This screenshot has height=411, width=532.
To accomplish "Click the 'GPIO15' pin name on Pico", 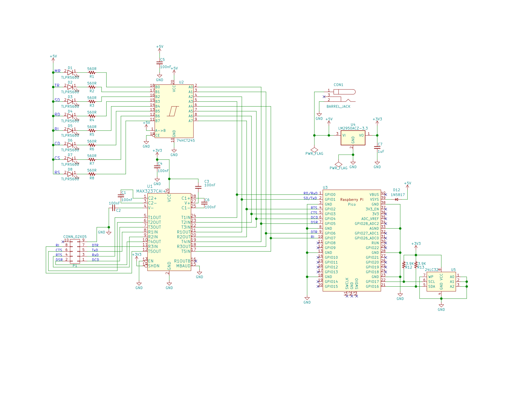I will coord(331,286).
